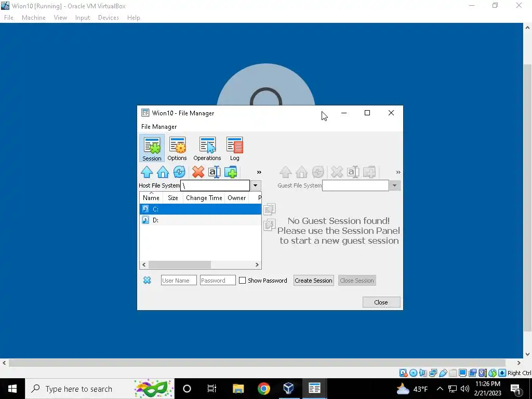This screenshot has height=399, width=532.
Task: Open Host File System path dropdown
Action: [256, 185]
